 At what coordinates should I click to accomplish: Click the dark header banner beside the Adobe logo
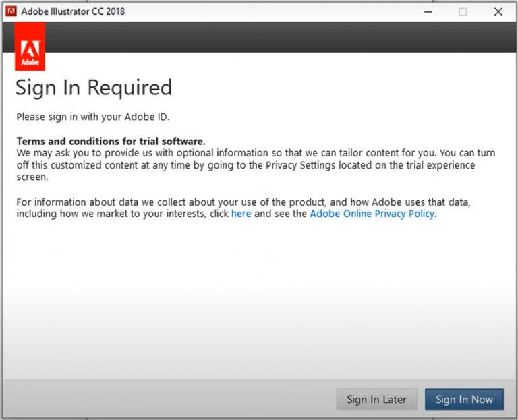[x=270, y=37]
